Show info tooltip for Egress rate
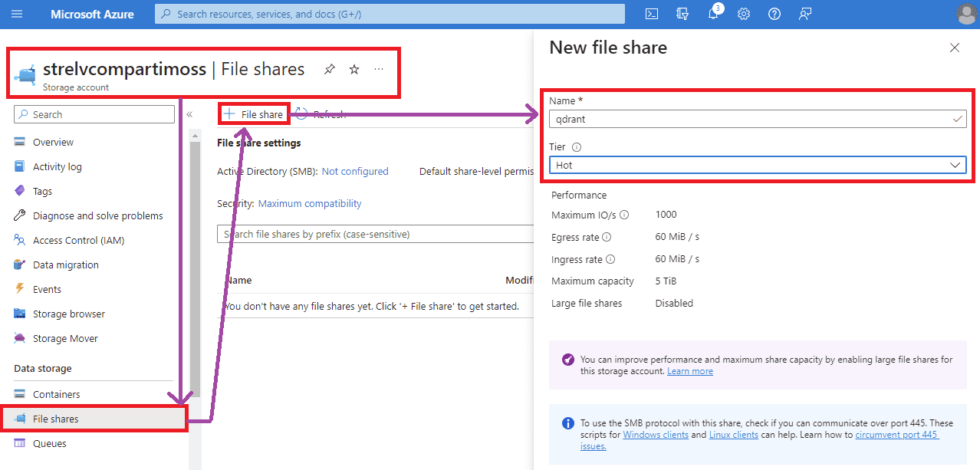The height and width of the screenshot is (470, 980). tap(607, 238)
